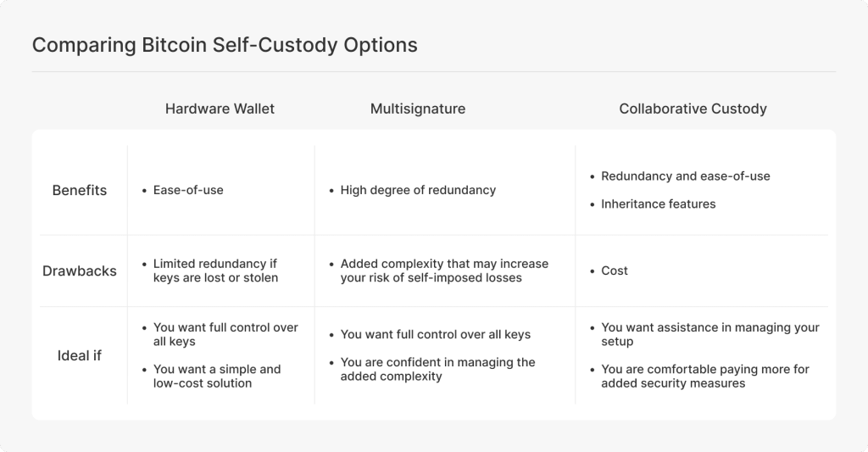This screenshot has height=452, width=868.
Task: Click the Collaborative Custody column header
Action: pyautogui.click(x=693, y=109)
